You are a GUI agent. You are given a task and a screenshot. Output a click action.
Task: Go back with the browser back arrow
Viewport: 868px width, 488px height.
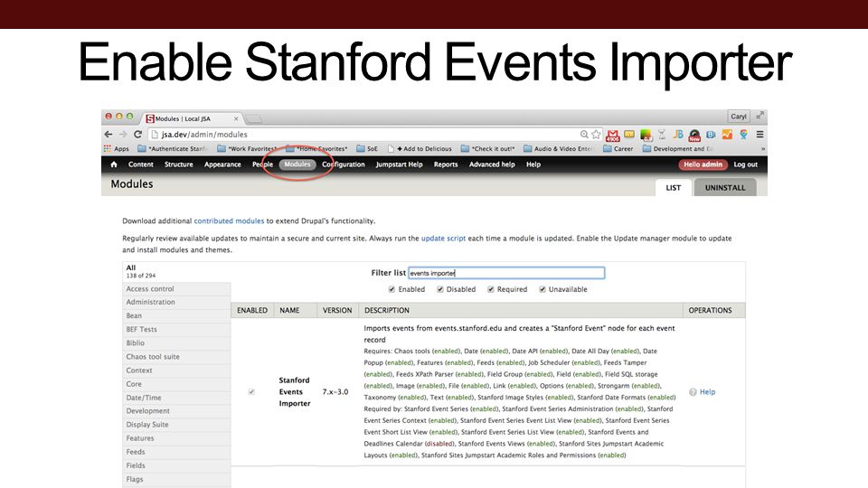pyautogui.click(x=108, y=135)
